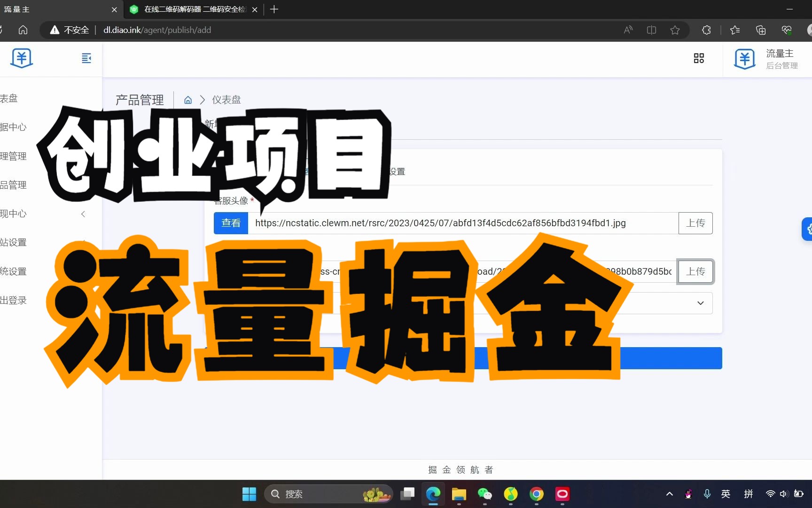This screenshot has width=812, height=508.
Task: Expand hidden icons chevron in system tray
Action: [x=669, y=494]
